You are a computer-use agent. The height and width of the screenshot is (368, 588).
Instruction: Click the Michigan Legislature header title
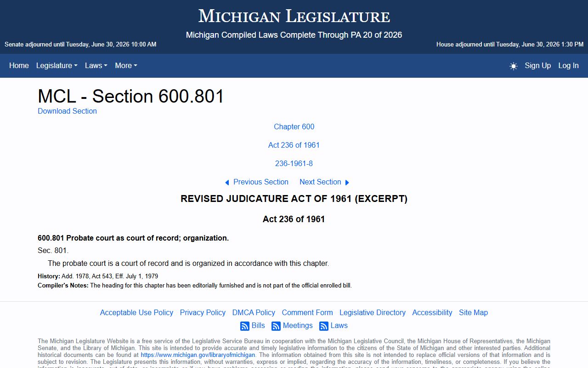[294, 16]
